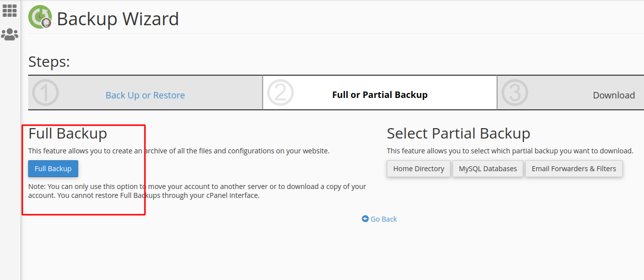Click the step 3 circled number
The width and height of the screenshot is (644, 280).
[515, 93]
